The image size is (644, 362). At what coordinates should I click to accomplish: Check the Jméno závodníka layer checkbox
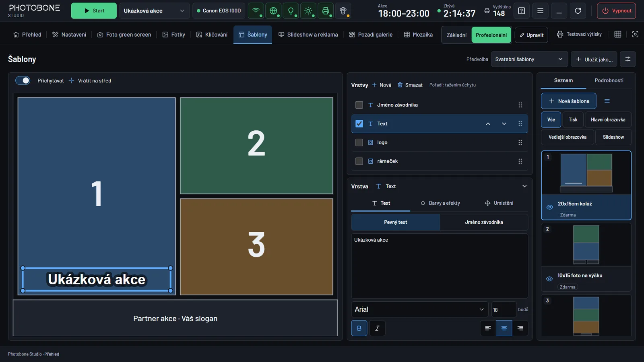359,105
